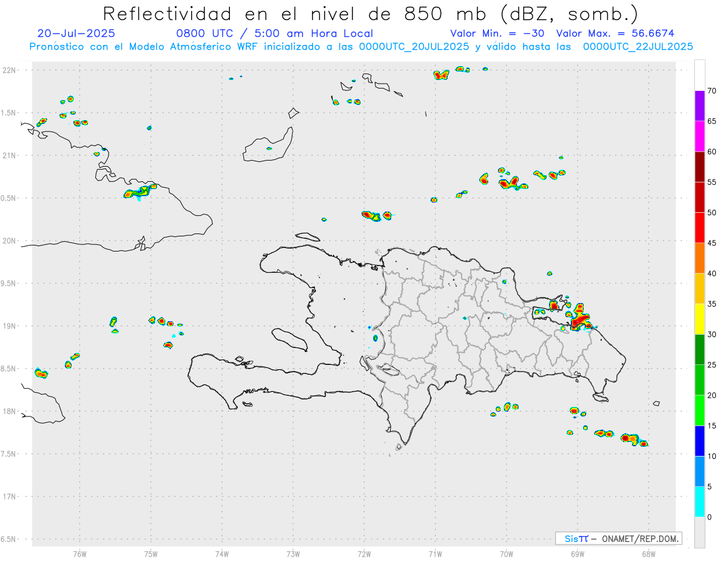Click the colorbar tick label '30'
Screen dimensions: 728x562
(x=712, y=335)
